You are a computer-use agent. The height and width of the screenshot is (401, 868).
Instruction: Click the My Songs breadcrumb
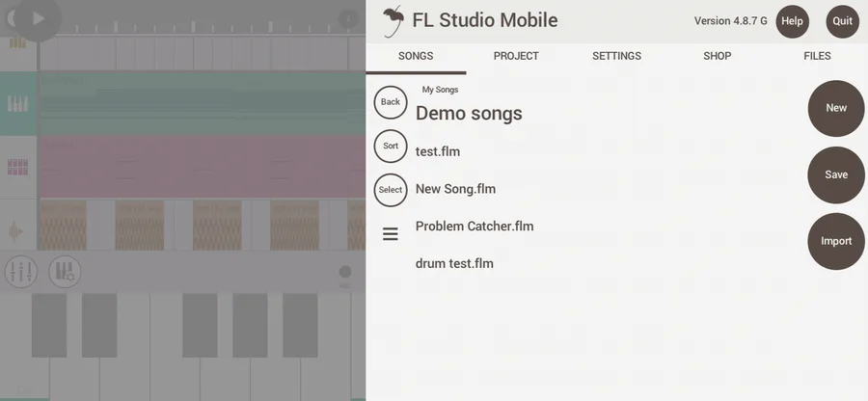click(440, 90)
